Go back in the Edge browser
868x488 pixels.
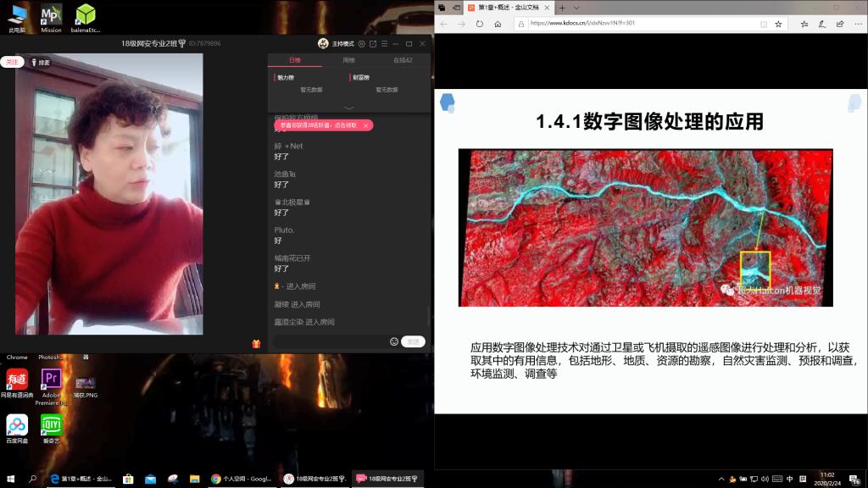(x=443, y=24)
